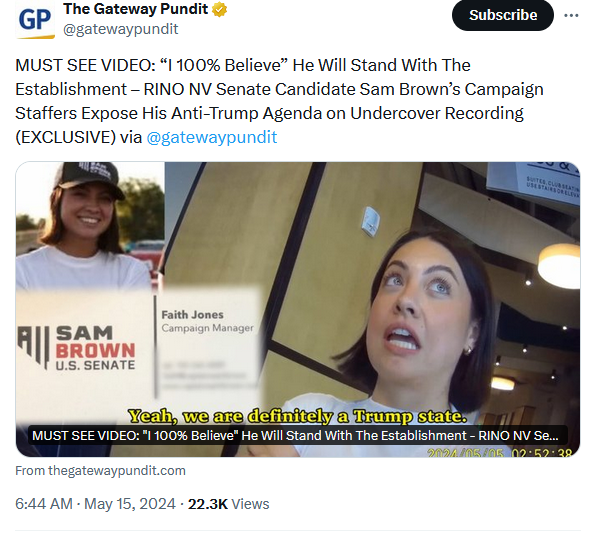The image size is (592, 533).
Task: Click the yellow Trump state subtitle caption
Action: pos(297,416)
